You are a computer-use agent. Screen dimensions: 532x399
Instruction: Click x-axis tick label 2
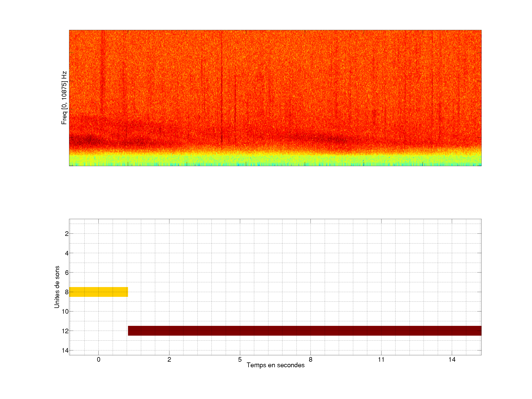[x=169, y=359]
